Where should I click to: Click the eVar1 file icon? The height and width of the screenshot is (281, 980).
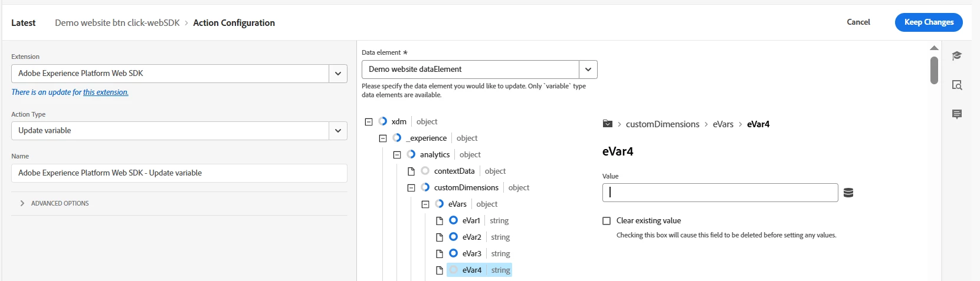coord(440,221)
